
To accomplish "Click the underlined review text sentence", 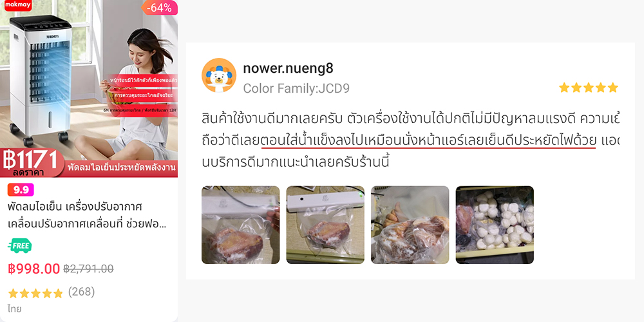I will click(428, 141).
